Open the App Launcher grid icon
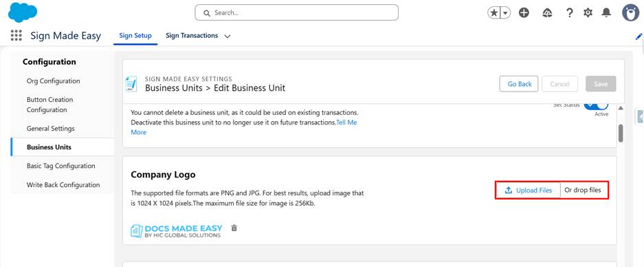Viewport: 644px width, 267px height. pyautogui.click(x=16, y=35)
